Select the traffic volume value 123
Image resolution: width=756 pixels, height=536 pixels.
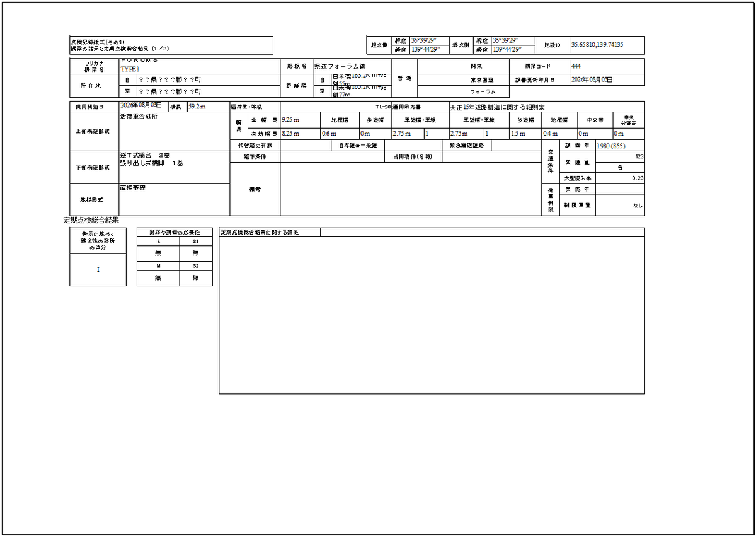click(x=638, y=156)
